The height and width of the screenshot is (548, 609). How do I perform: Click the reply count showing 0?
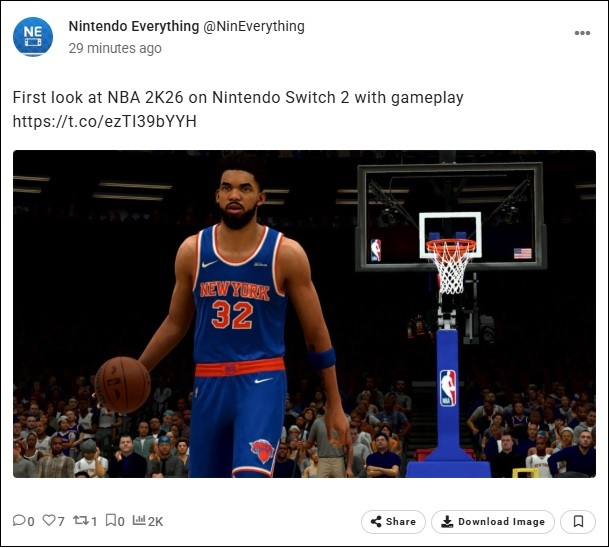[31, 521]
